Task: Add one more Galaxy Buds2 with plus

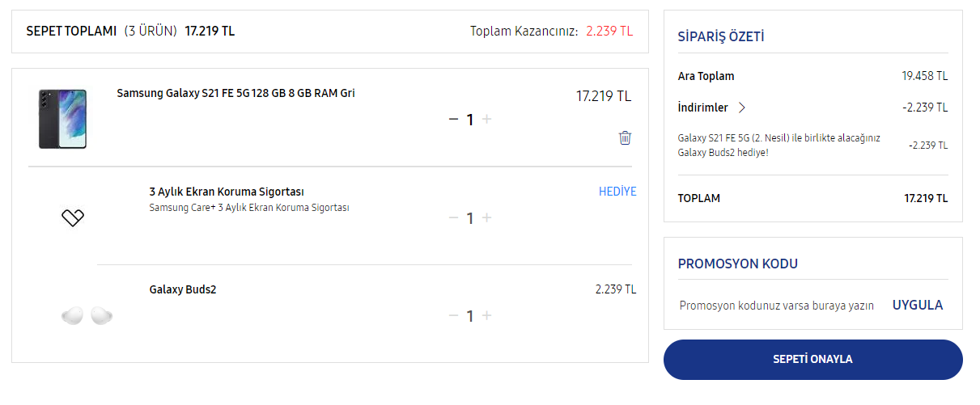Action: tap(486, 316)
